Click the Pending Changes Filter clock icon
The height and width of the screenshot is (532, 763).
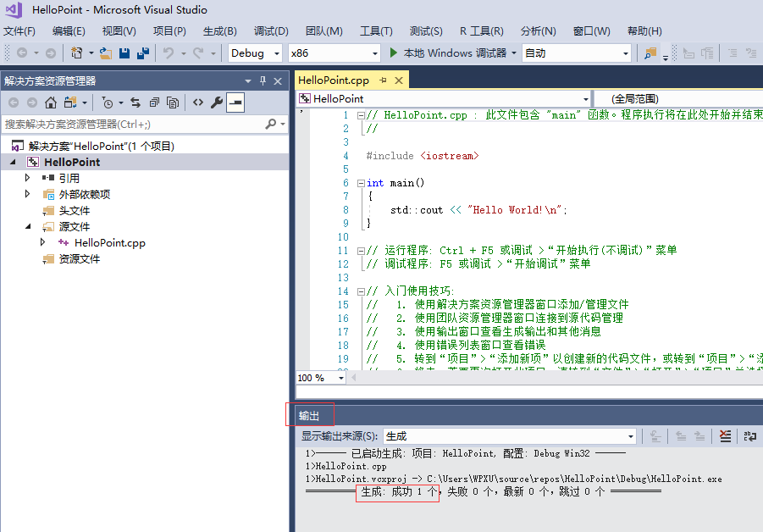click(107, 103)
